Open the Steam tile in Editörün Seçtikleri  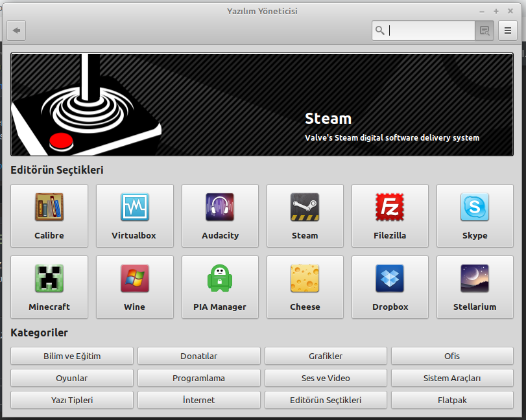pyautogui.click(x=305, y=216)
